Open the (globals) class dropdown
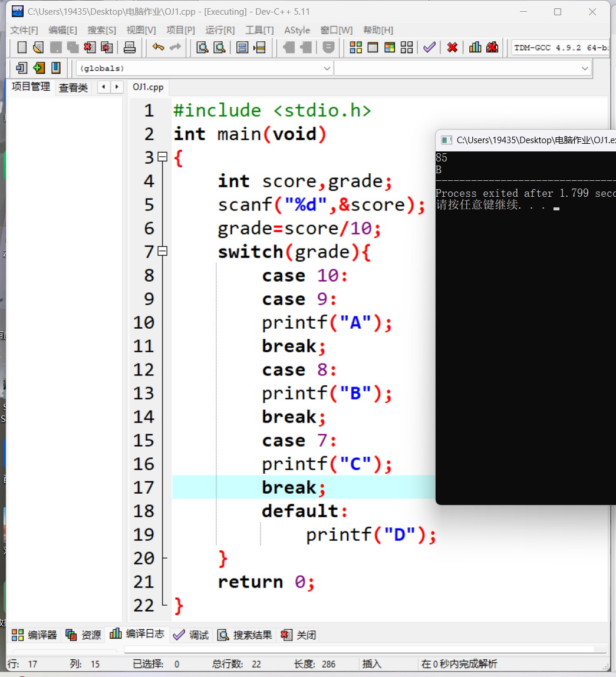This screenshot has width=616, height=677. pos(205,68)
